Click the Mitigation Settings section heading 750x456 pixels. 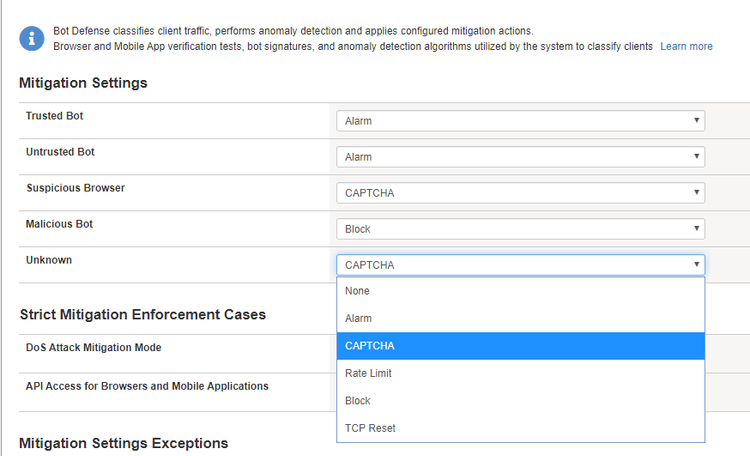pyautogui.click(x=83, y=83)
